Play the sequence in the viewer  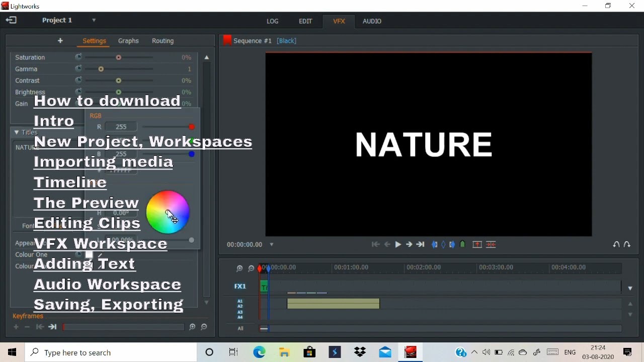[398, 245]
